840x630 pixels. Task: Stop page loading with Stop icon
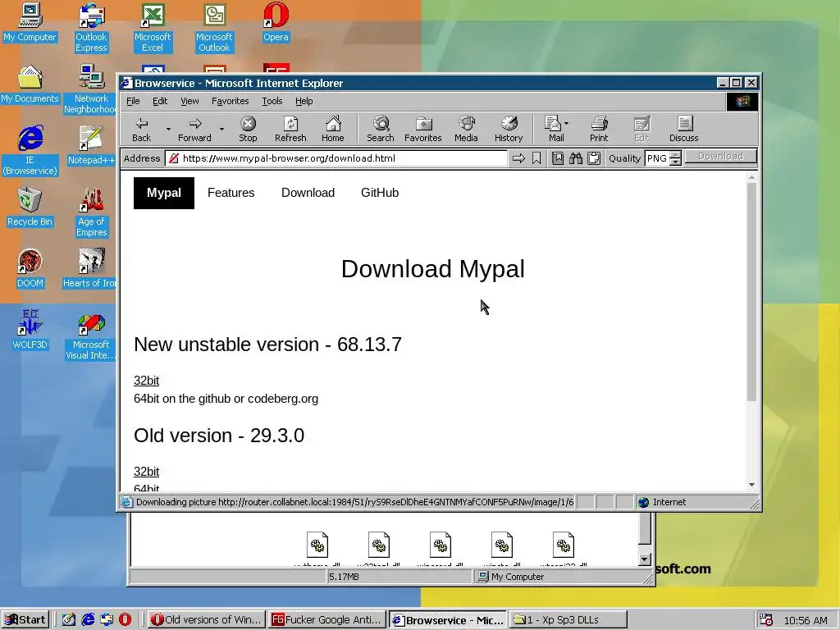pyautogui.click(x=248, y=129)
